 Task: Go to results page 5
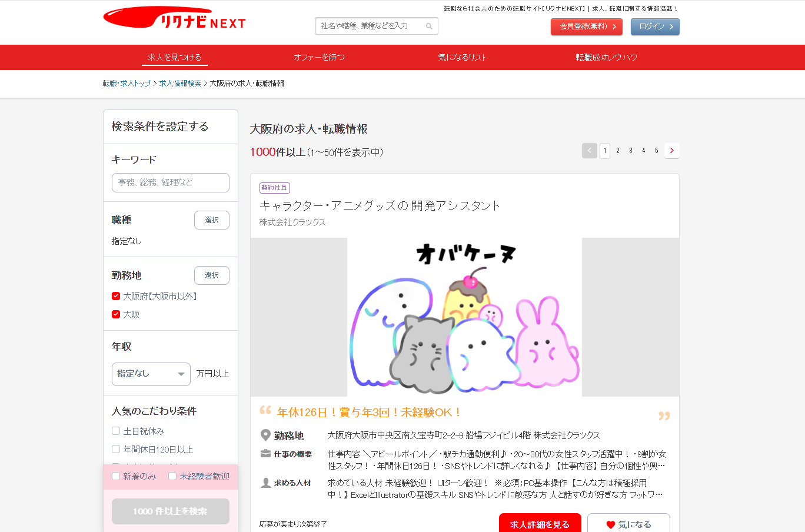tap(657, 151)
